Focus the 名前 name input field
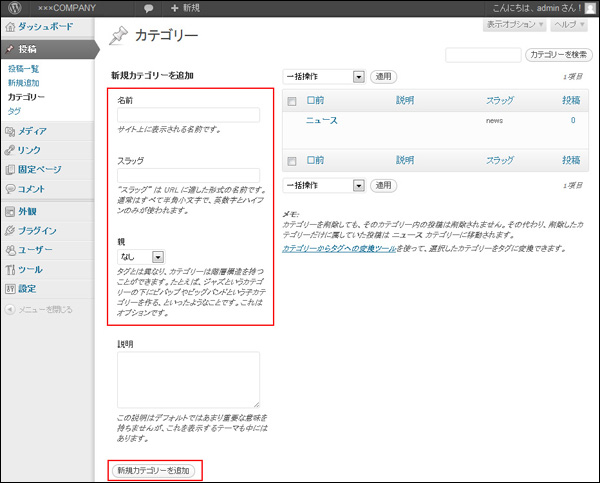The width and height of the screenshot is (600, 483). click(x=188, y=115)
